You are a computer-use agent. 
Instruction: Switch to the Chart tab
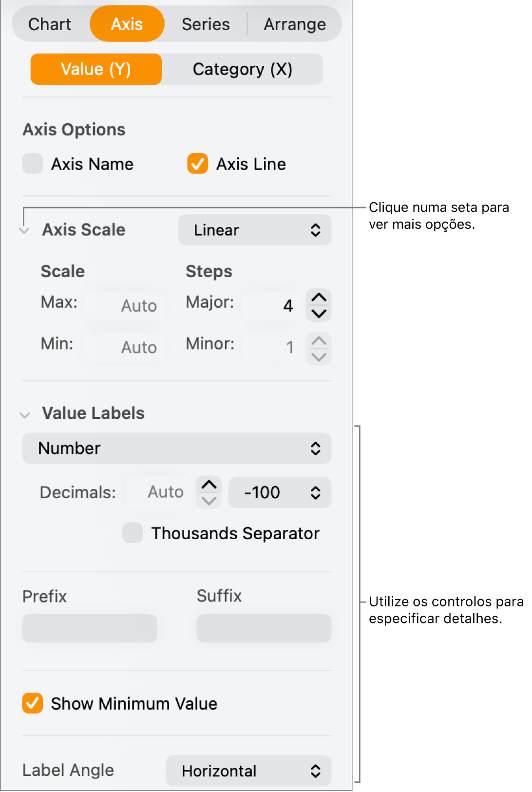point(50,24)
